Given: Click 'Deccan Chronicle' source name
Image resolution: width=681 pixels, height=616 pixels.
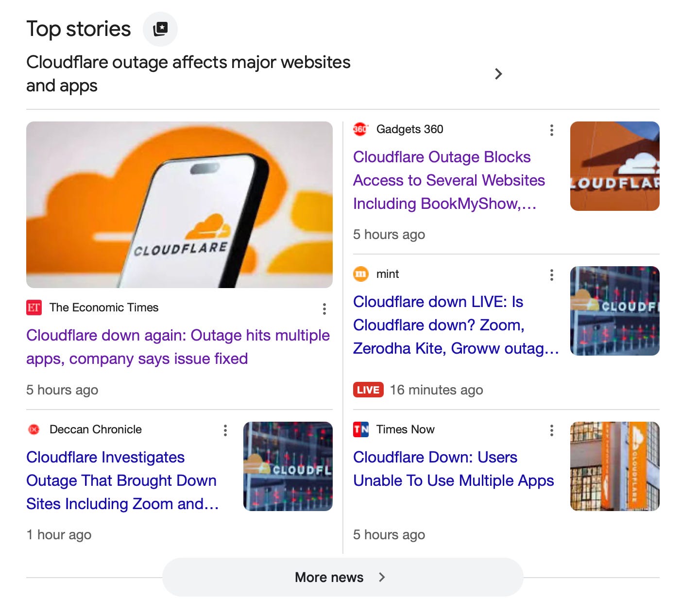Looking at the screenshot, I should 96,429.
